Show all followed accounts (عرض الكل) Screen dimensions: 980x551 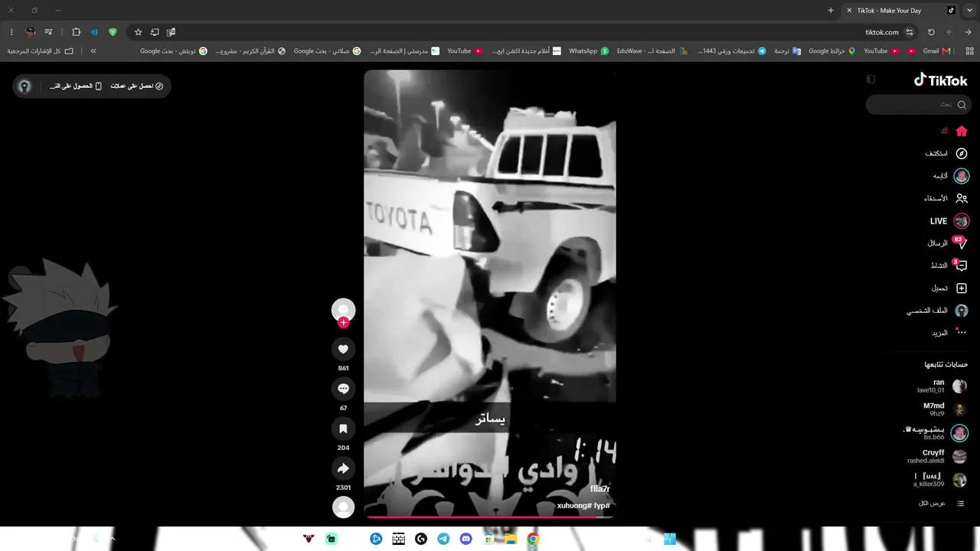tap(941, 504)
